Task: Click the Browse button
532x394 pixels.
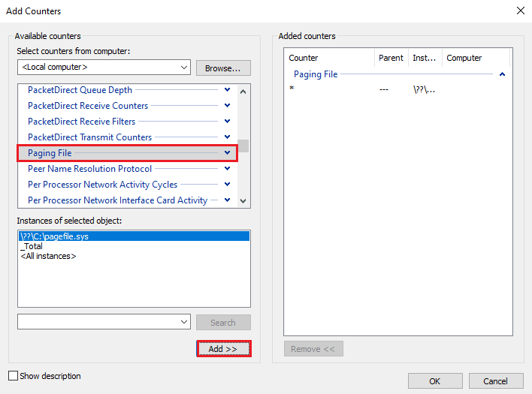Action: tap(223, 68)
